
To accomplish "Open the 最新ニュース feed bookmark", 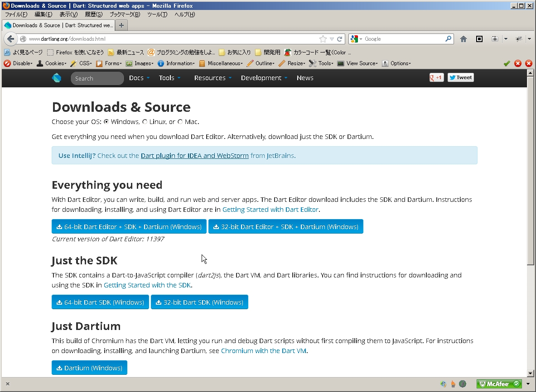I will pos(126,52).
